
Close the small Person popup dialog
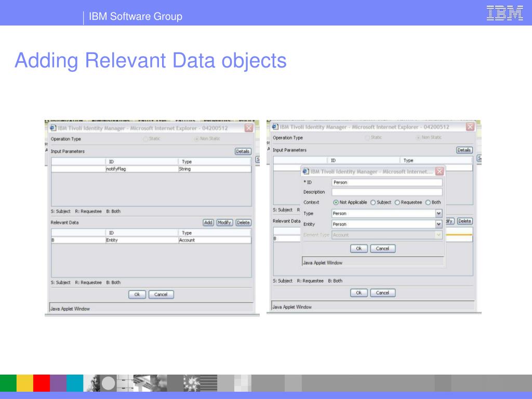(x=439, y=171)
